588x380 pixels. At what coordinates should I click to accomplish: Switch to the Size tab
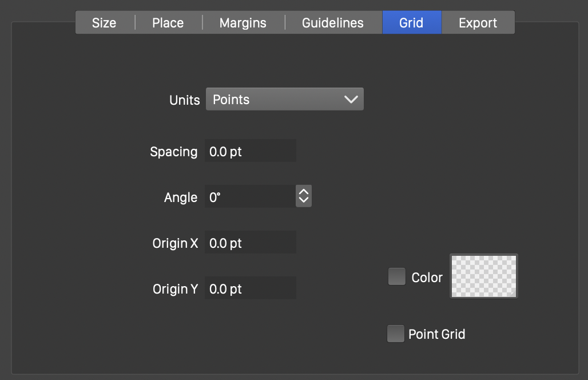pyautogui.click(x=104, y=23)
